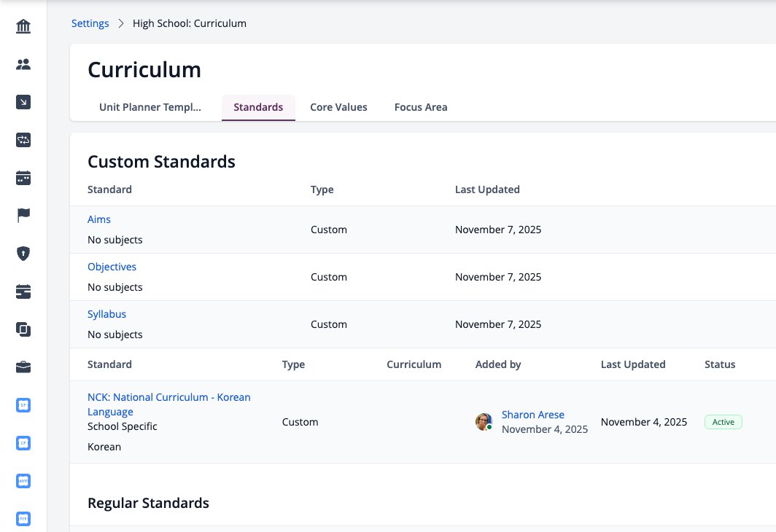Open the school institution icon in sidebar

(x=23, y=26)
